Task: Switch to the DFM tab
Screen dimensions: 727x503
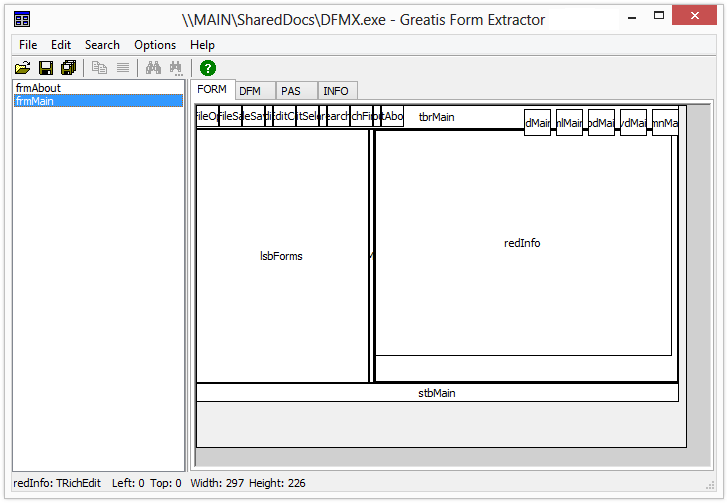Action: 250,91
